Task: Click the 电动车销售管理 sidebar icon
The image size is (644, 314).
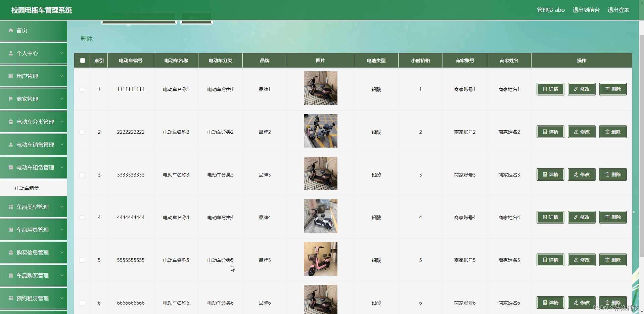Action: pyautogui.click(x=10, y=145)
